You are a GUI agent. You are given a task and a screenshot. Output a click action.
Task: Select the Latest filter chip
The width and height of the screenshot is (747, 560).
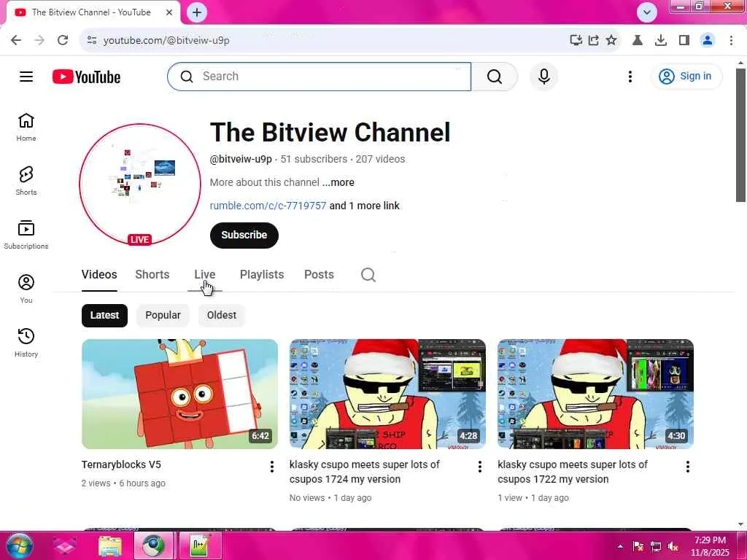tap(105, 315)
